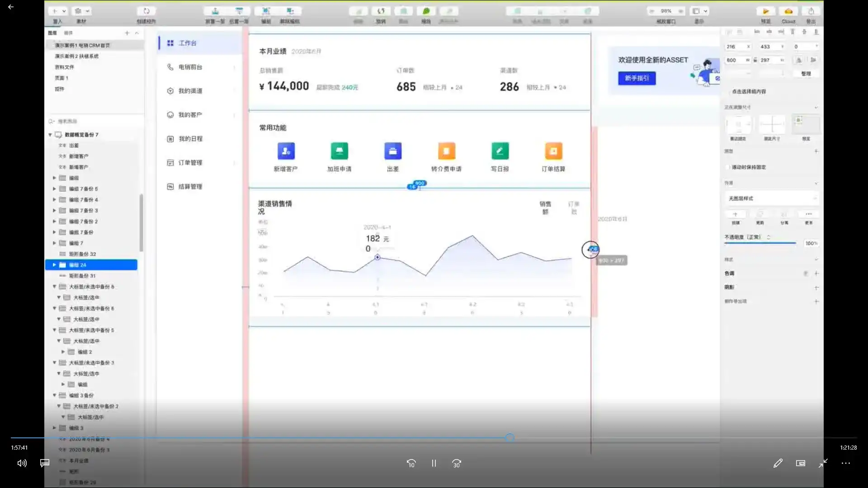This screenshot has width=868, height=488.
Task: Open the layer style dropdown 无图层样式
Action: point(772,198)
